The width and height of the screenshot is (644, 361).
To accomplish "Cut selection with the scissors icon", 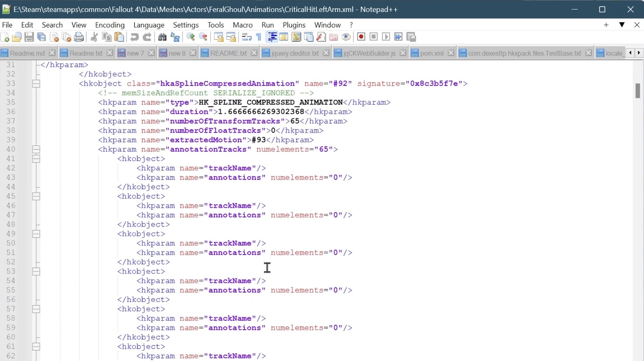I will pyautogui.click(x=94, y=37).
